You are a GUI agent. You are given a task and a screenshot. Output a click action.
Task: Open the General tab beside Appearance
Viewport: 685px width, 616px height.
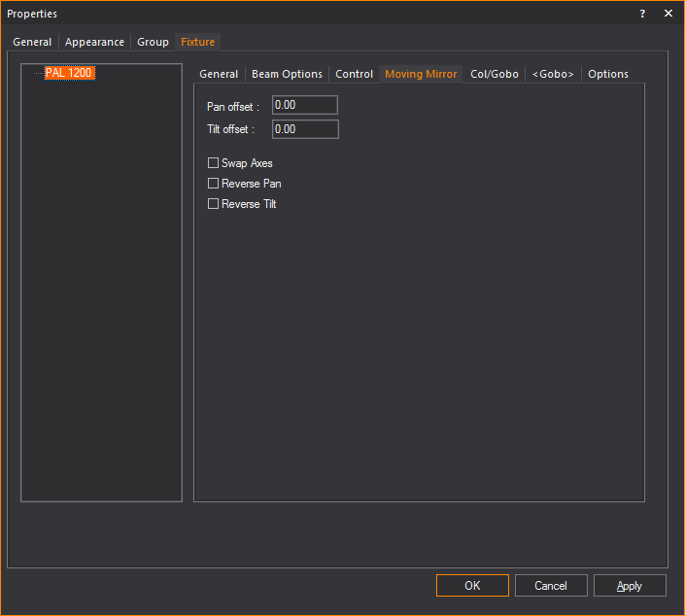pos(32,42)
